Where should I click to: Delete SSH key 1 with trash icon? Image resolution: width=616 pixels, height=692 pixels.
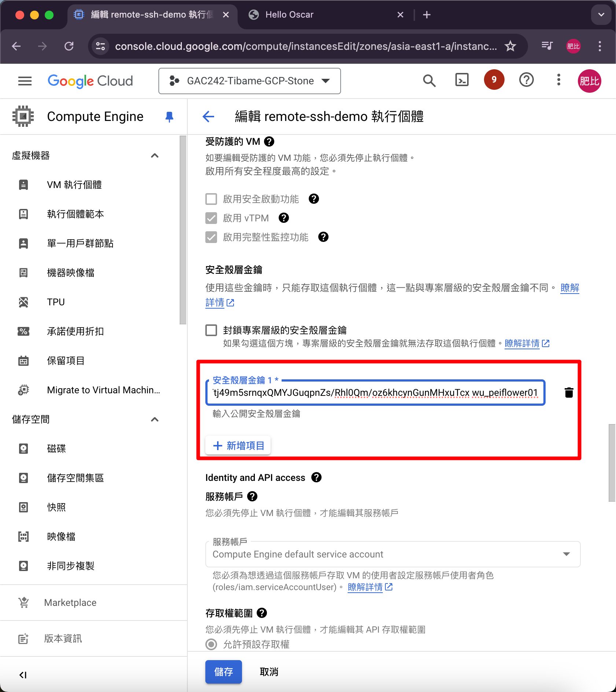[x=569, y=393]
